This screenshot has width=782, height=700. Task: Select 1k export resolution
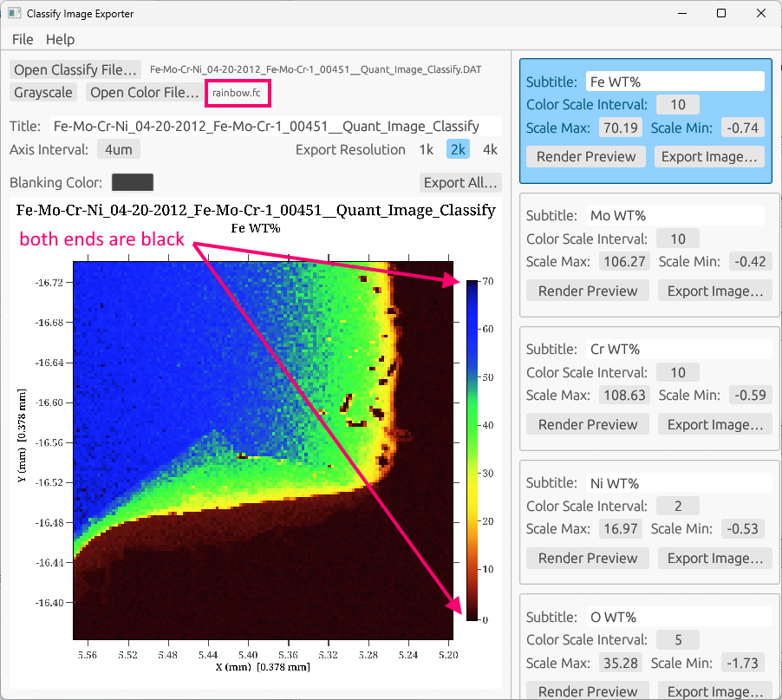point(426,149)
